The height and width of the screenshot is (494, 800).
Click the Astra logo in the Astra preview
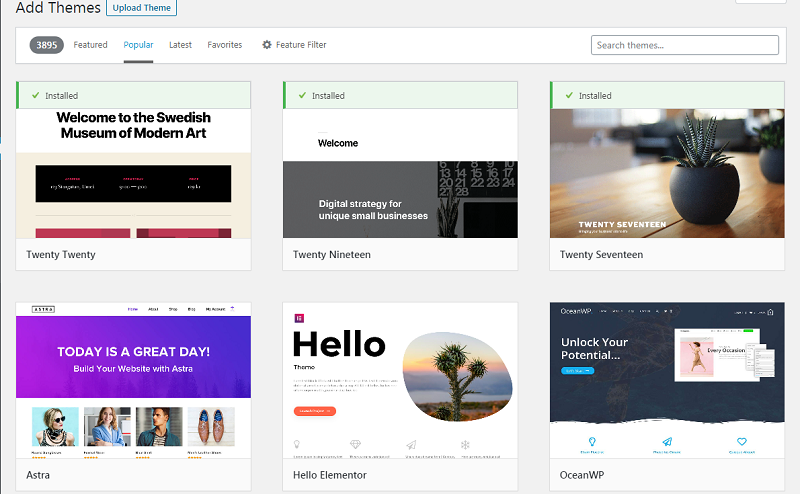43,309
